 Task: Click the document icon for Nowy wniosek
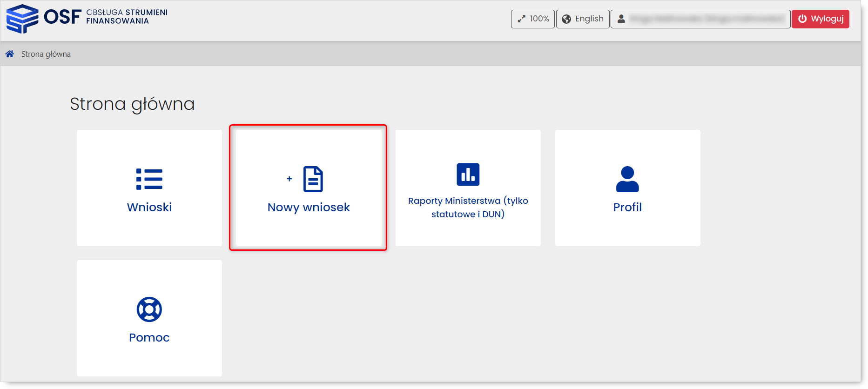tap(313, 179)
